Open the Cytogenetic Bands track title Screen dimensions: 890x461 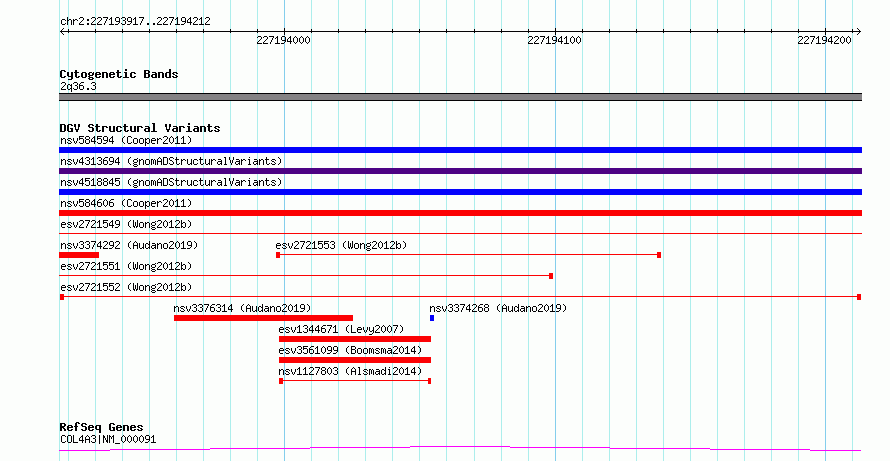(x=119, y=74)
